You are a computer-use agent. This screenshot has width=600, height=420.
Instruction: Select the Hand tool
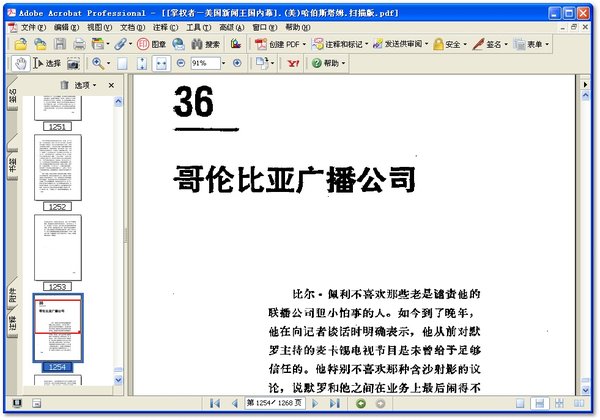(x=21, y=63)
